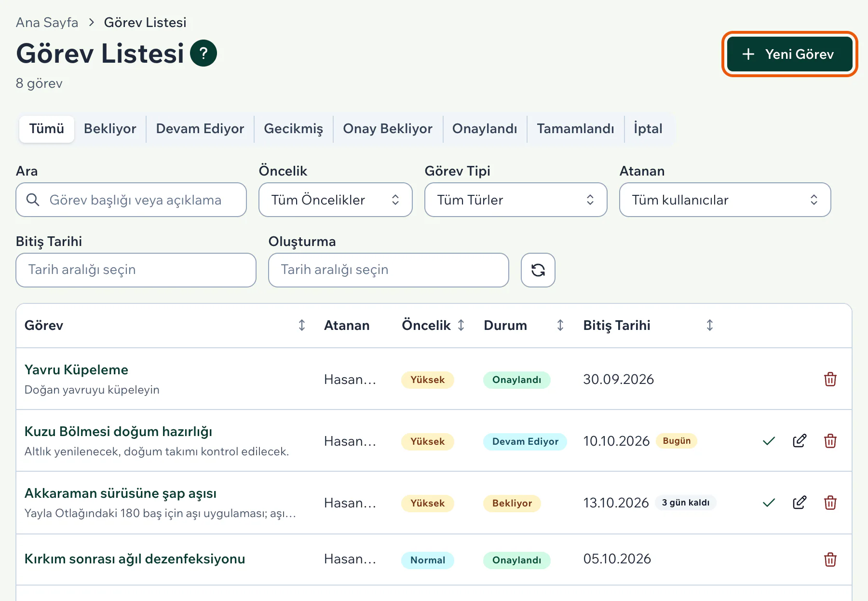Show the Onay Bekliyor tab
The width and height of the screenshot is (868, 601).
(x=388, y=129)
